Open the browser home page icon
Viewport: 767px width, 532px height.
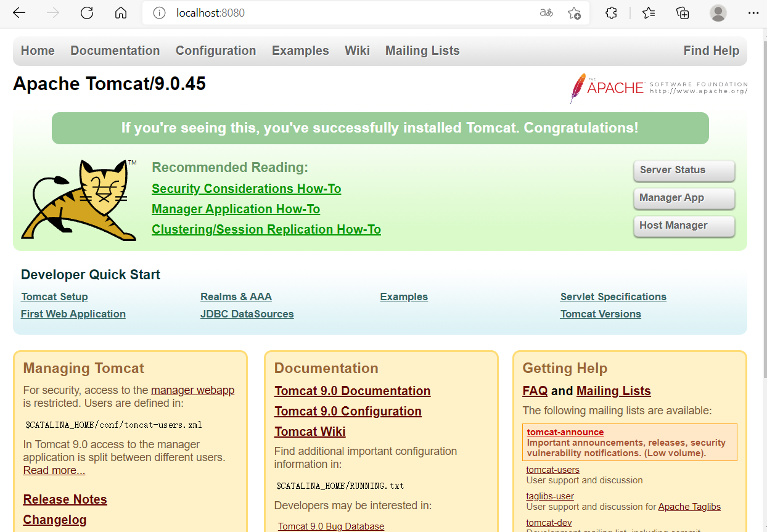click(121, 13)
